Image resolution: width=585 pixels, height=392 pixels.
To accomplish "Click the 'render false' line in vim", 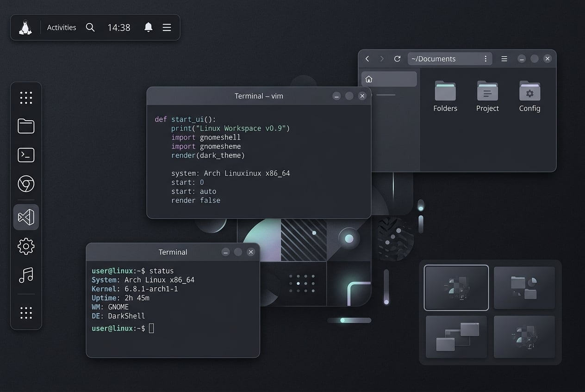I will [x=196, y=200].
